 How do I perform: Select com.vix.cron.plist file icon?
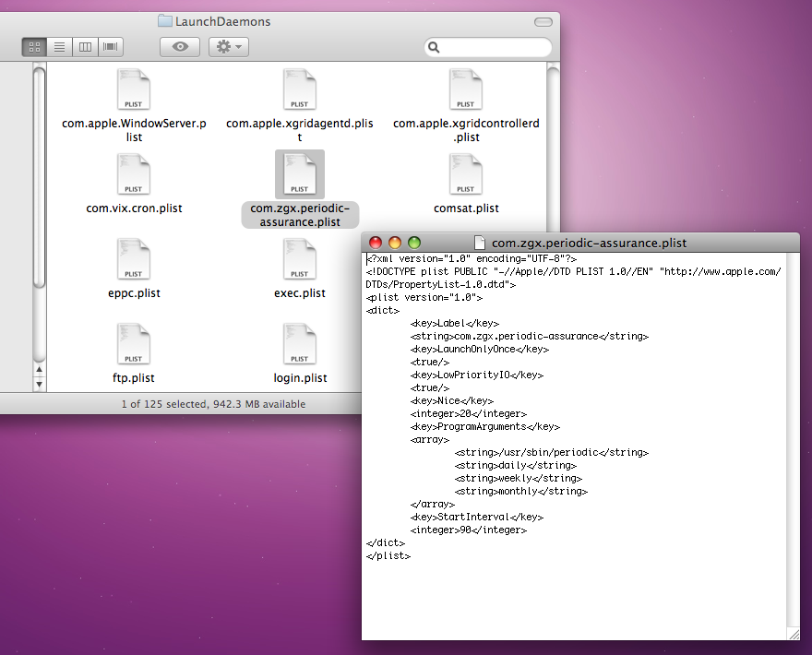134,174
